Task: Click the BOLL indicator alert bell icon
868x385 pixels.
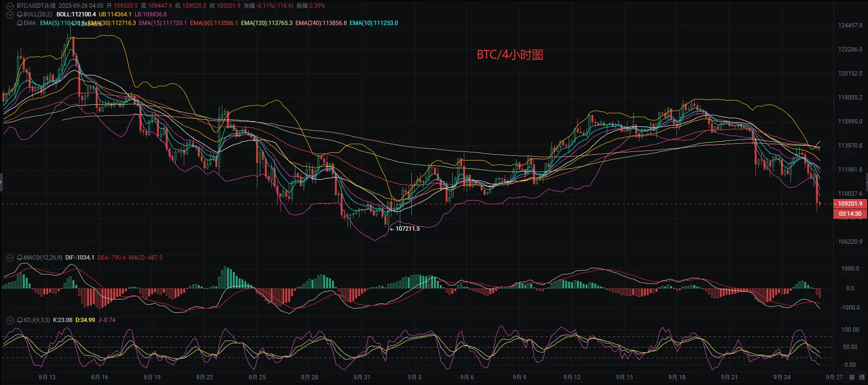Action: tap(20, 14)
